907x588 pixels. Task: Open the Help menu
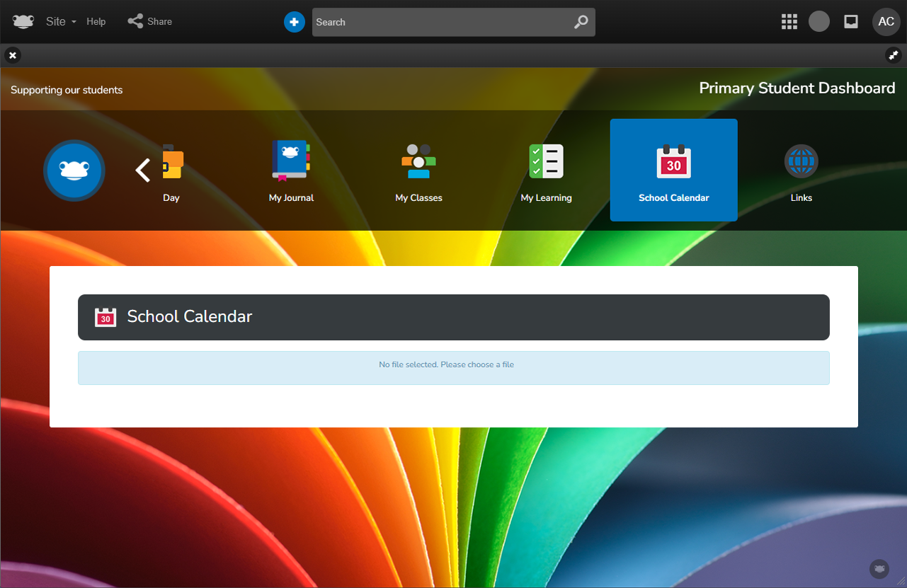pos(96,22)
